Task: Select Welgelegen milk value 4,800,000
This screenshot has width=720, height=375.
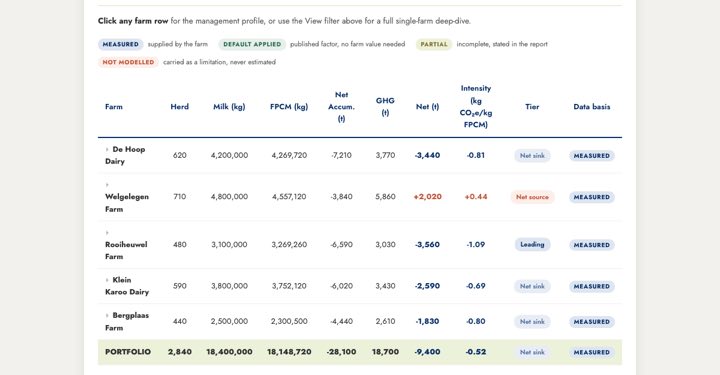Action: [229, 196]
